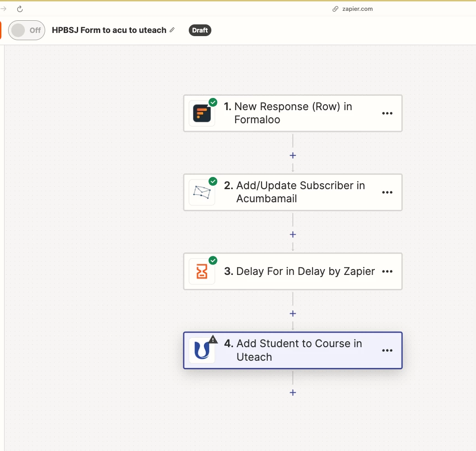Open step 3 Delay For in Delay by Zapier
Image resolution: width=476 pixels, height=451 pixels.
point(293,271)
